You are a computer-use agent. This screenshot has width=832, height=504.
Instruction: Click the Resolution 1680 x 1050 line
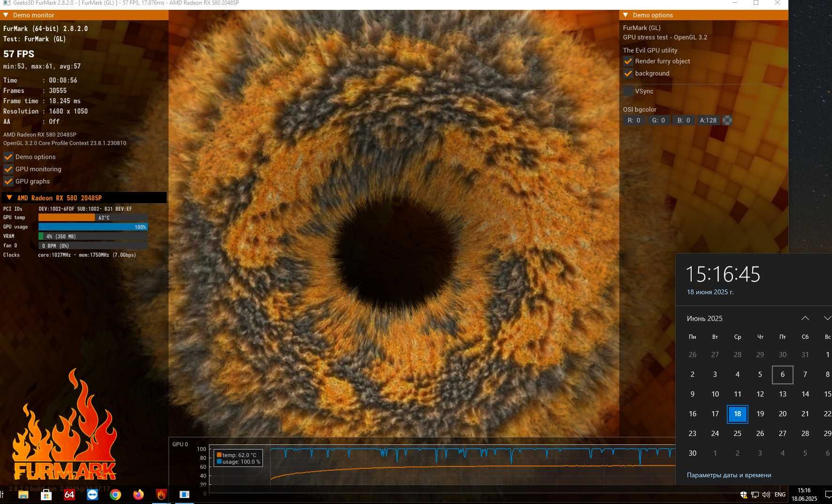click(x=46, y=111)
